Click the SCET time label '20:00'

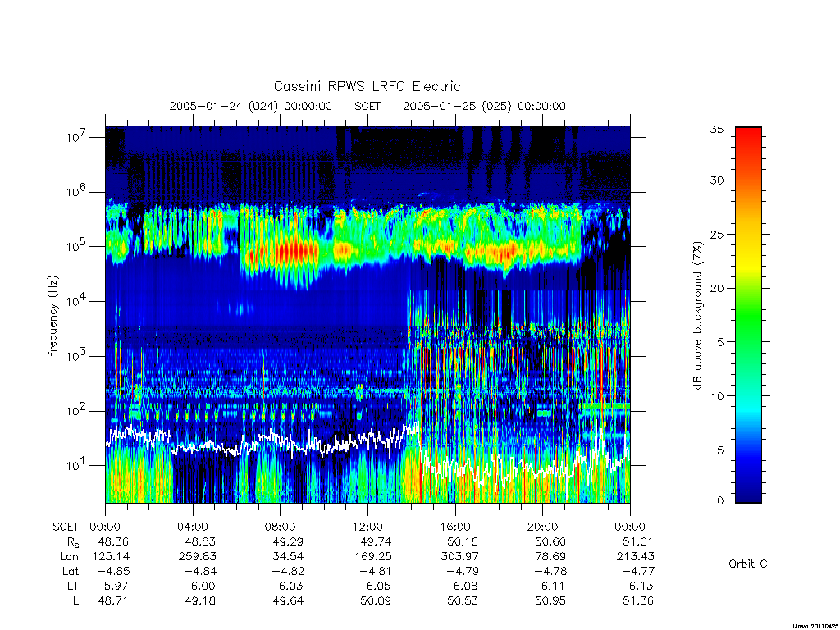[543, 527]
